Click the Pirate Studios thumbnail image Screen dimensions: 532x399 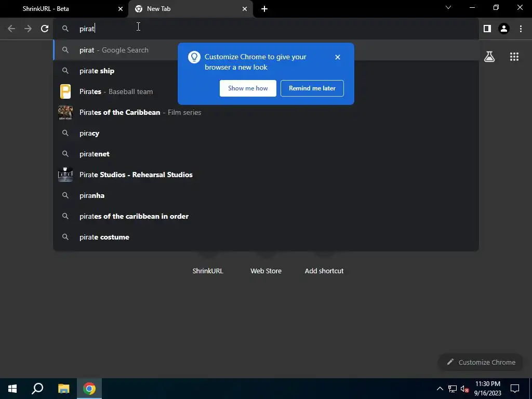point(65,175)
